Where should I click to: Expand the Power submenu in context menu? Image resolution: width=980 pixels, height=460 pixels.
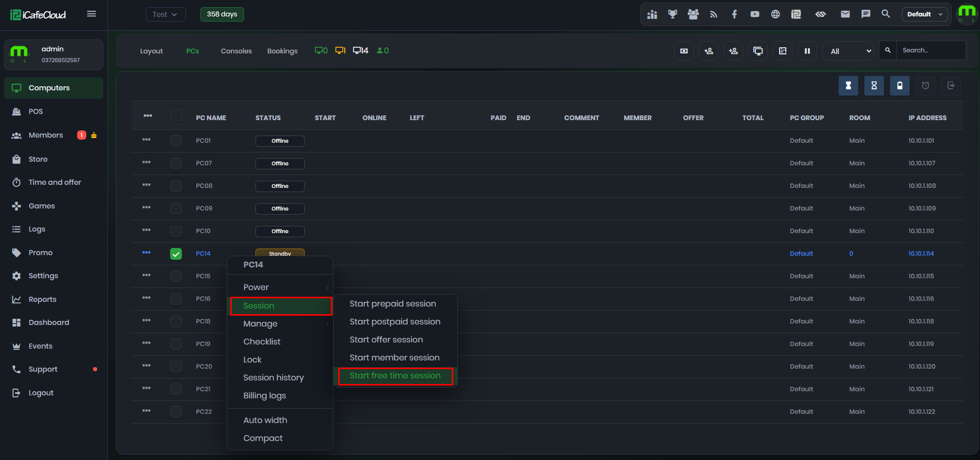(x=280, y=287)
